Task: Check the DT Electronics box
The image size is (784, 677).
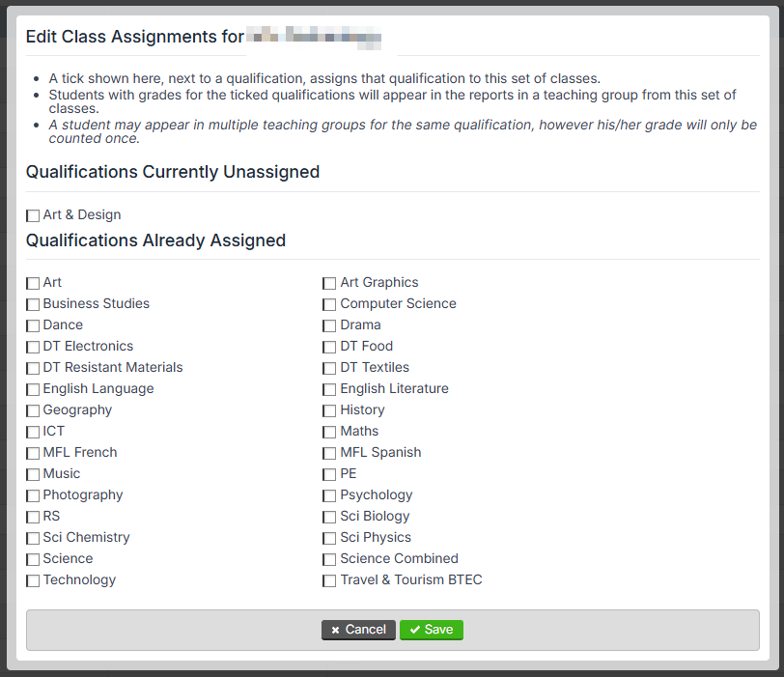Action: pyautogui.click(x=33, y=347)
